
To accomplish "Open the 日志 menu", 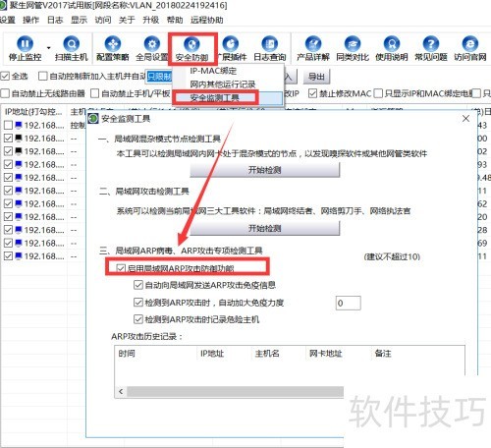I will tap(55, 20).
